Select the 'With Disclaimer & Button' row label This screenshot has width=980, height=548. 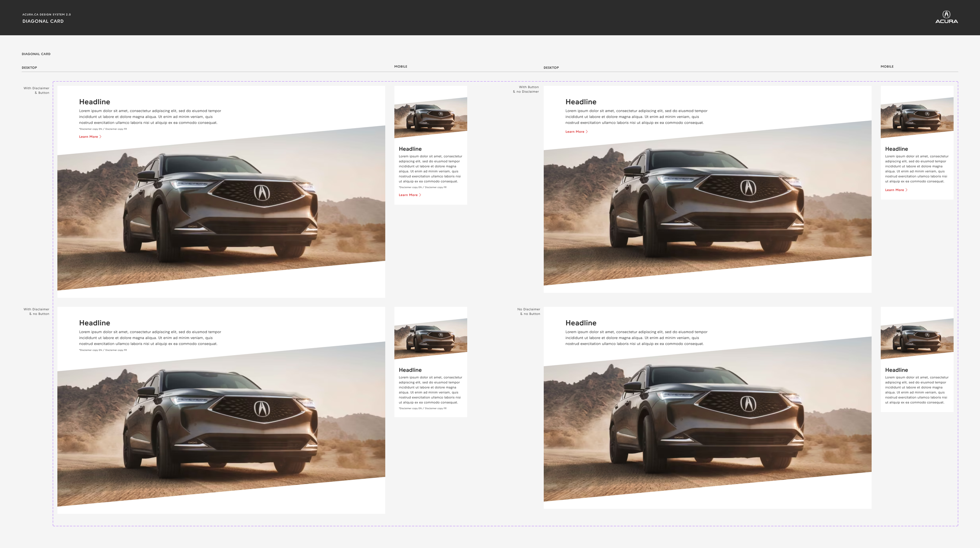point(36,91)
